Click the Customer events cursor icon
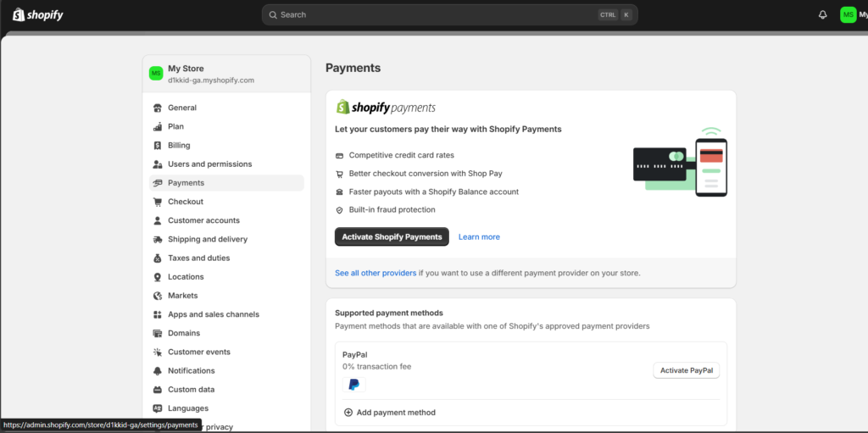 click(x=157, y=353)
